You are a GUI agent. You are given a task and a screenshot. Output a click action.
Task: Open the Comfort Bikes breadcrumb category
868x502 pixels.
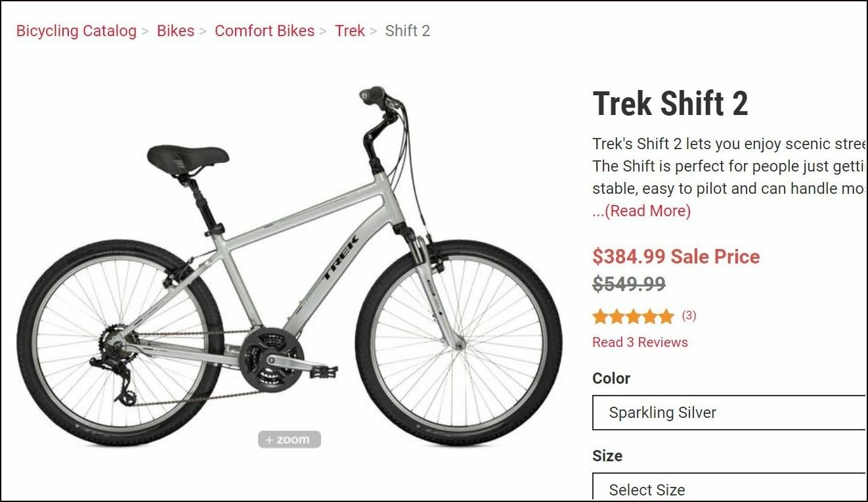click(265, 31)
